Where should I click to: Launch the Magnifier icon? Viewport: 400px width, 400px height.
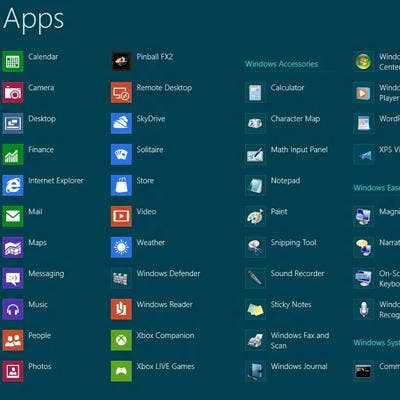[364, 216]
